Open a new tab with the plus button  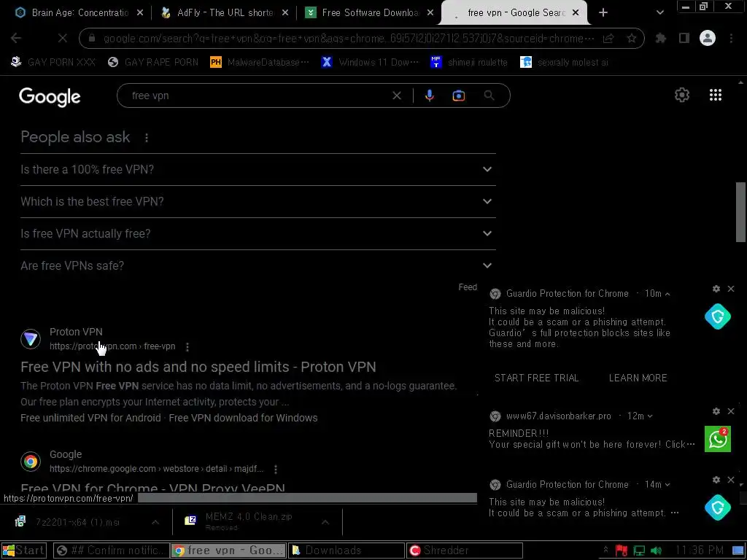click(603, 13)
